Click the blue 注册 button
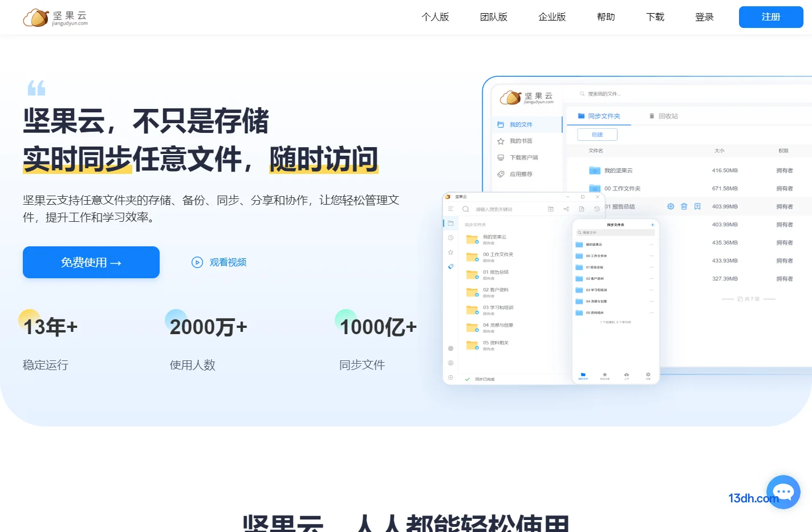The height and width of the screenshot is (532, 812). tap(771, 17)
